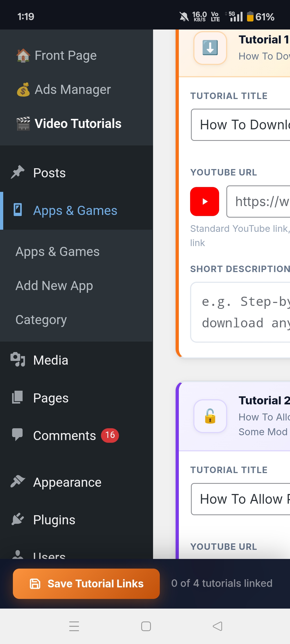
Task: Open the Pages menu
Action: point(77,398)
